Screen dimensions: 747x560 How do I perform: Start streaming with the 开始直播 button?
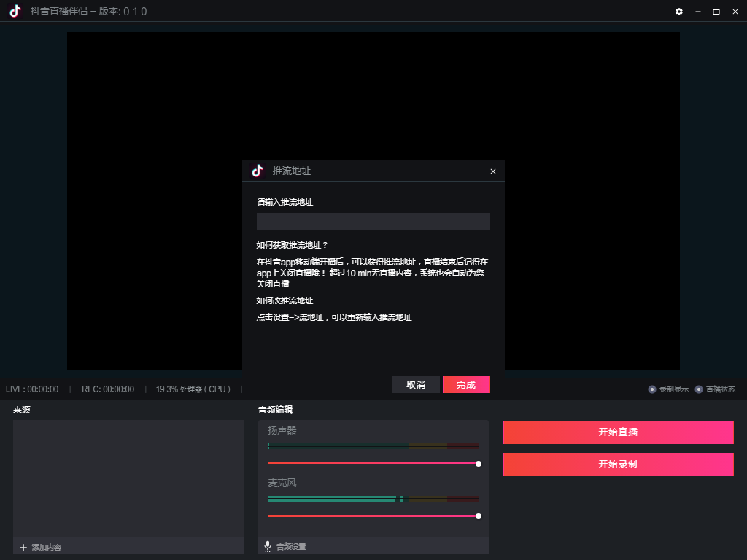(x=618, y=432)
